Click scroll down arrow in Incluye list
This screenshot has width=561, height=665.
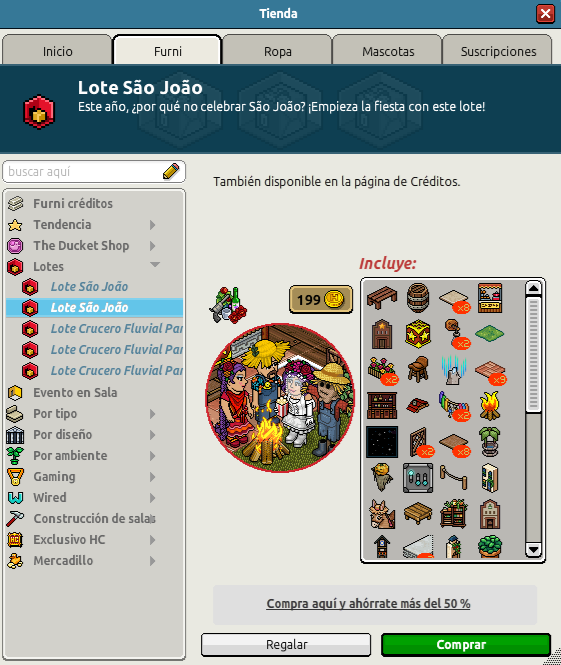tap(533, 550)
